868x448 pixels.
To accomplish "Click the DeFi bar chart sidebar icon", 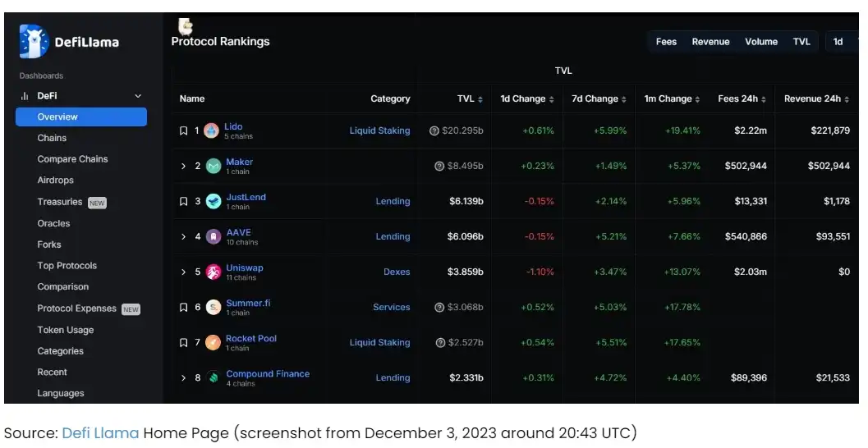I will pos(25,96).
